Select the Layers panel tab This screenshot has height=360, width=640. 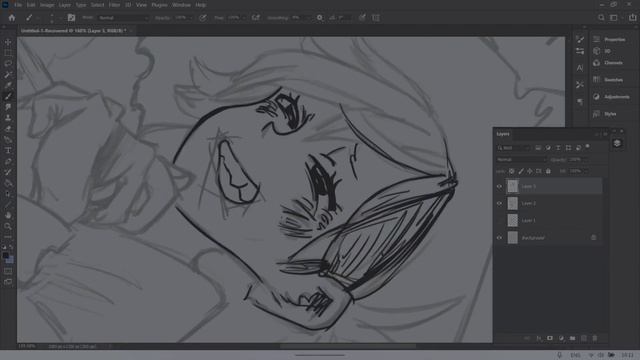click(x=503, y=134)
